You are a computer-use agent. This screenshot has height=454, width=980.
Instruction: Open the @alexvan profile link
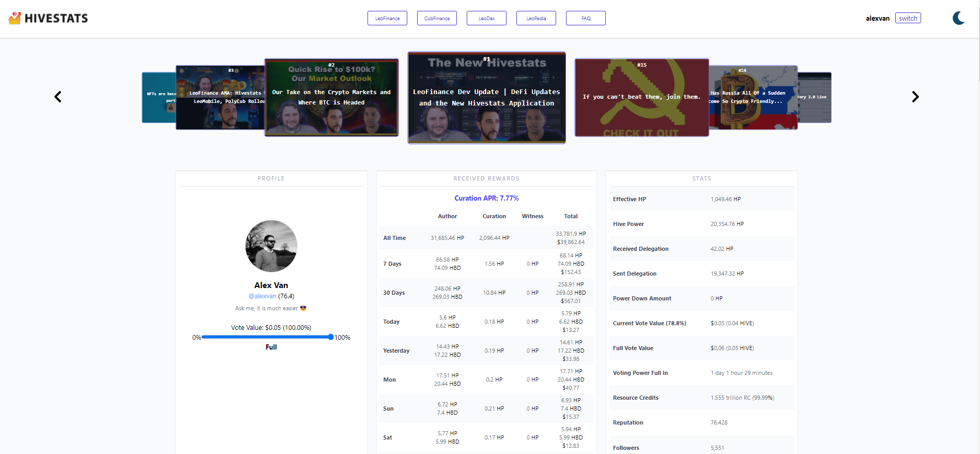[x=263, y=296]
